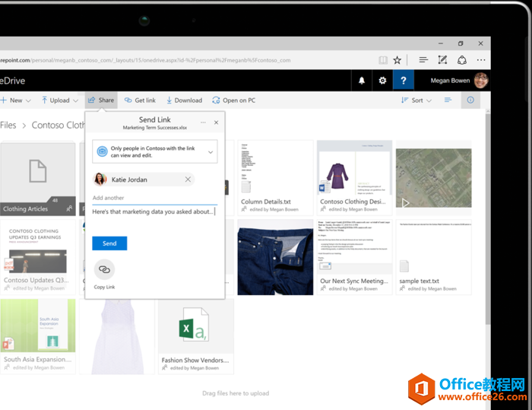Open the settings gear in the header
The height and width of the screenshot is (410, 532).
point(382,81)
